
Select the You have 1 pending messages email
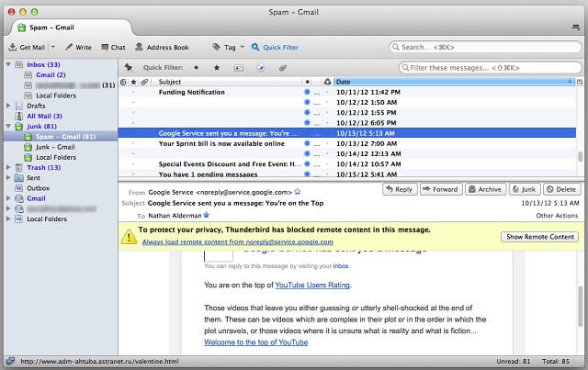(347, 174)
